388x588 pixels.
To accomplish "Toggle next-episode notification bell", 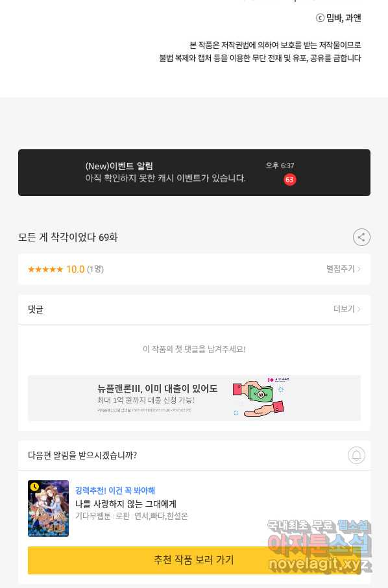I will coord(356,455).
